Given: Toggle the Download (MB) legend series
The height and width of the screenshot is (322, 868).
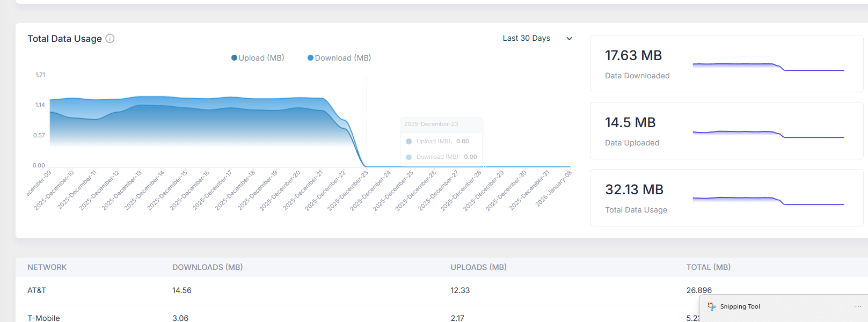Looking at the screenshot, I should 339,58.
